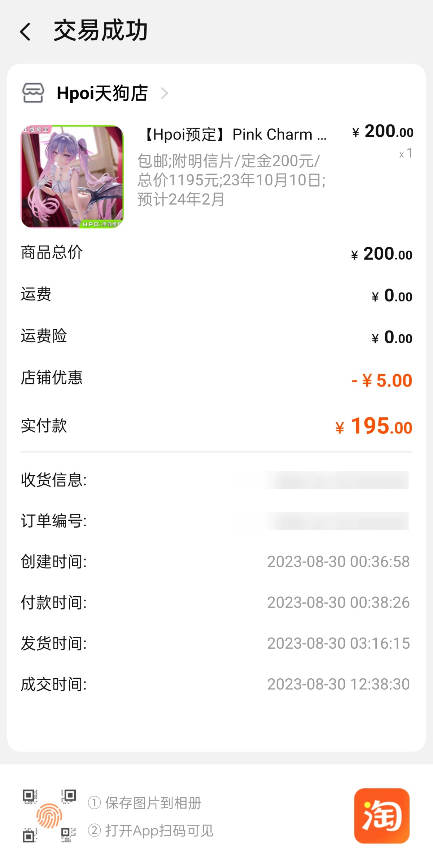Tap the 成交时间 timestamp value
Viewport: 433px width, 868px height.
pyautogui.click(x=338, y=684)
